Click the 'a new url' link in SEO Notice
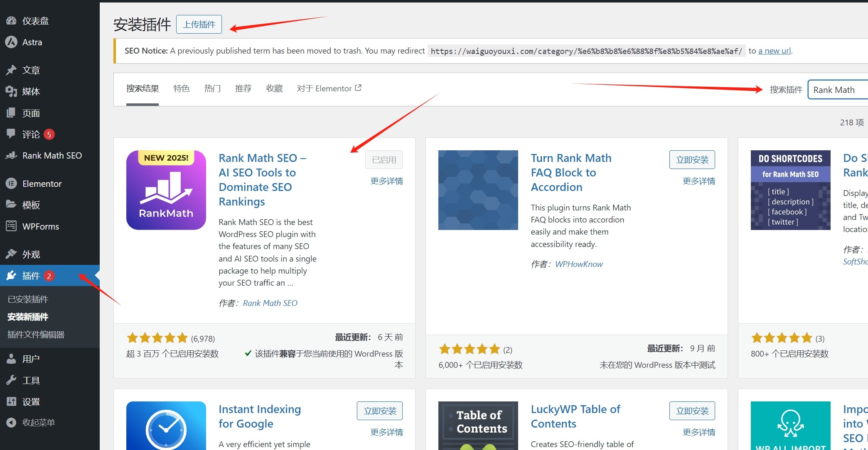Image resolution: width=868 pixels, height=450 pixels. tap(775, 51)
